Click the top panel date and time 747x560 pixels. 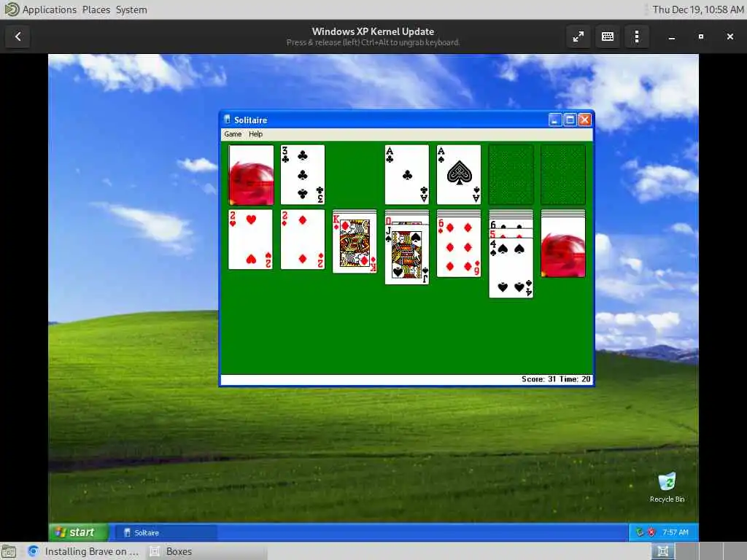click(698, 9)
